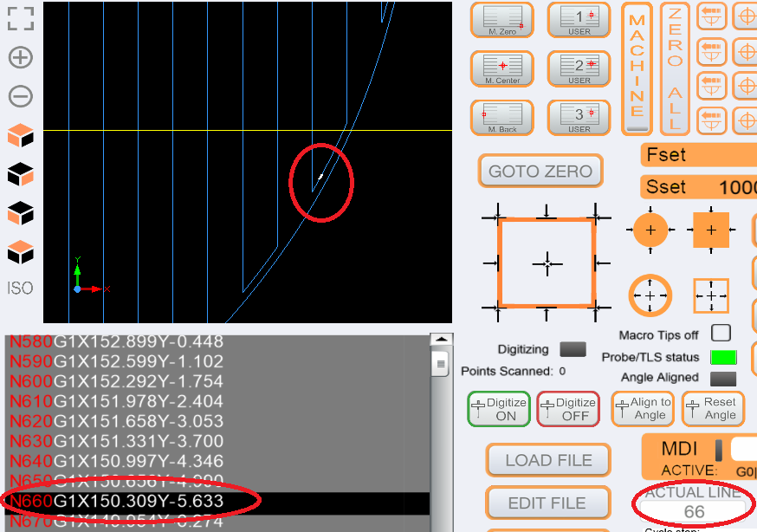Turn Digitize OFF
This screenshot has height=532, width=757.
(x=568, y=409)
